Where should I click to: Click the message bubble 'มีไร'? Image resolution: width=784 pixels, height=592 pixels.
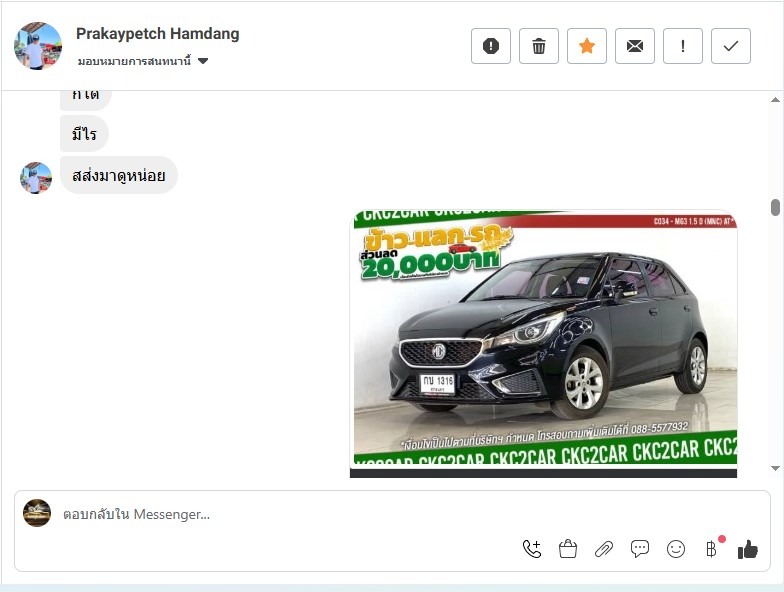(x=84, y=134)
